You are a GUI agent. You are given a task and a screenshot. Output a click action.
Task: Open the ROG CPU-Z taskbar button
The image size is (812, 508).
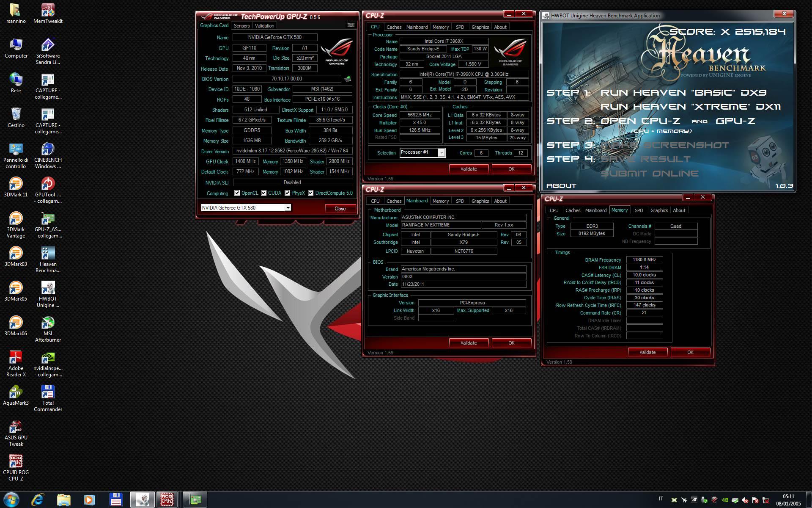pos(167,500)
